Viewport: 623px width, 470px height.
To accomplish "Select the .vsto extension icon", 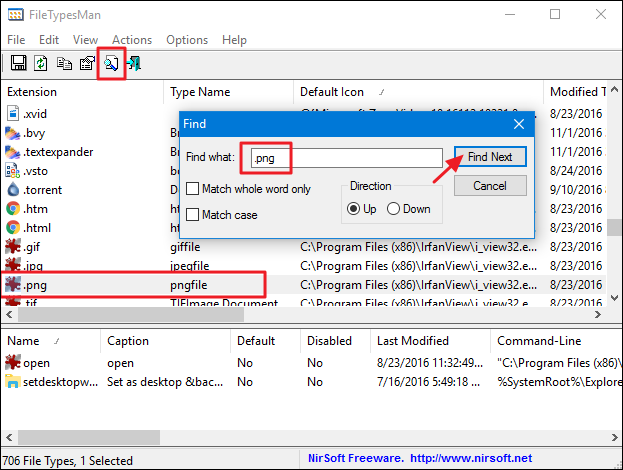I will pyautogui.click(x=12, y=171).
